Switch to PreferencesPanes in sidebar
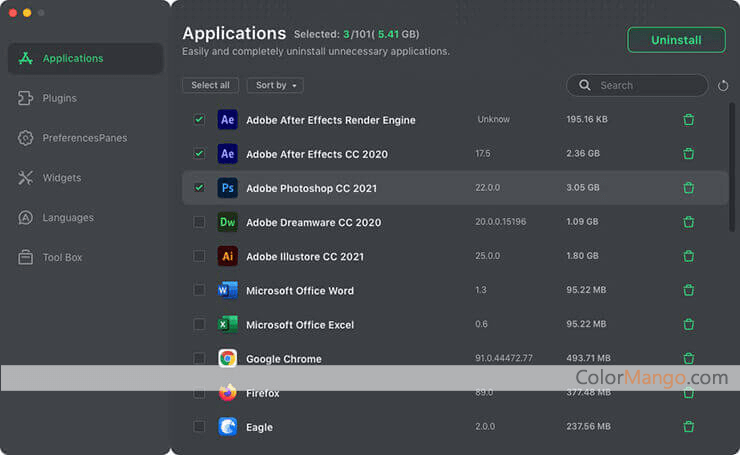The height and width of the screenshot is (455, 740). click(x=84, y=138)
